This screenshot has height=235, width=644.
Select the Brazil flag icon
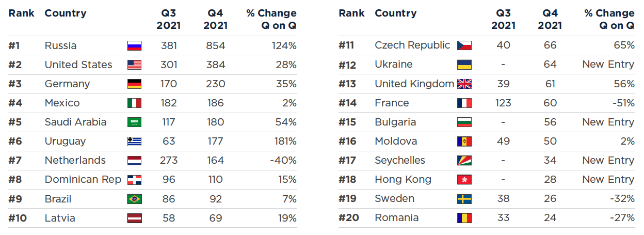[134, 199]
